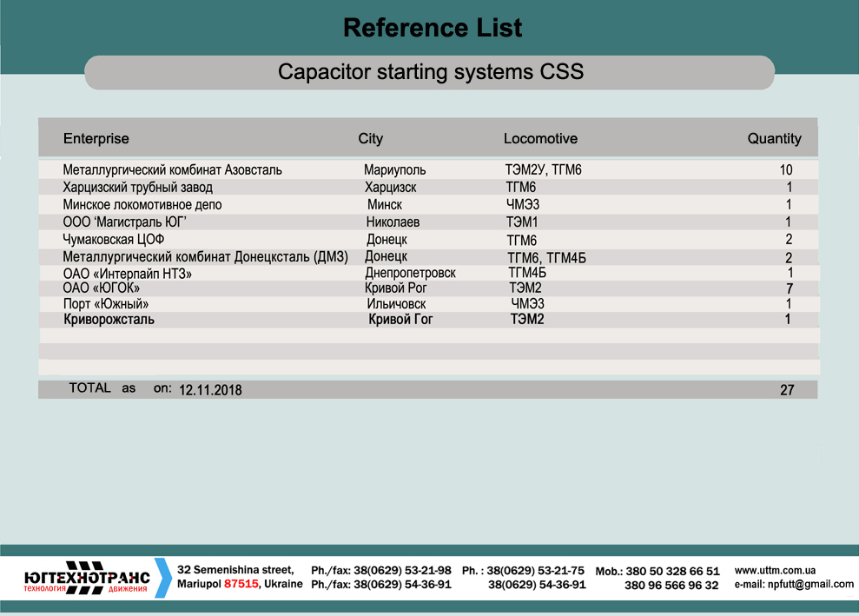Click Металлургический комбинат Донецксталь (ДМЗ) cell
This screenshot has width=859, height=616.
[206, 257]
